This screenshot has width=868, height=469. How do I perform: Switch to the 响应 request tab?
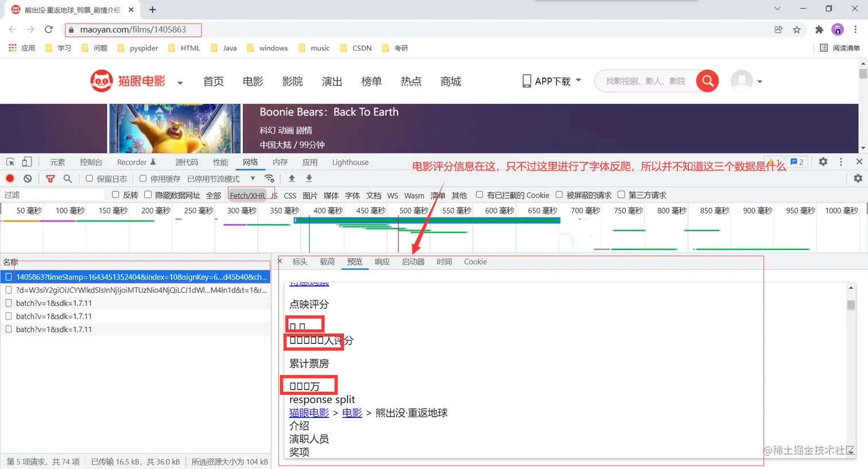coord(382,262)
